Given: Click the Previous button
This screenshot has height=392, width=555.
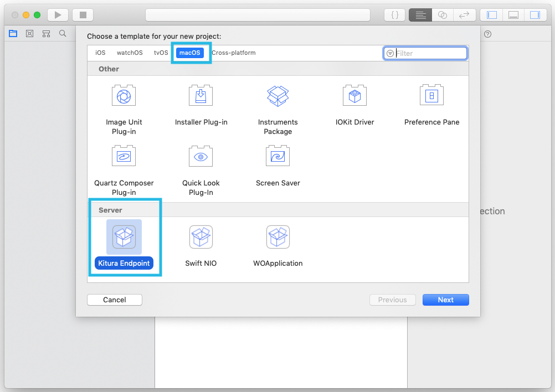Looking at the screenshot, I should pos(393,300).
